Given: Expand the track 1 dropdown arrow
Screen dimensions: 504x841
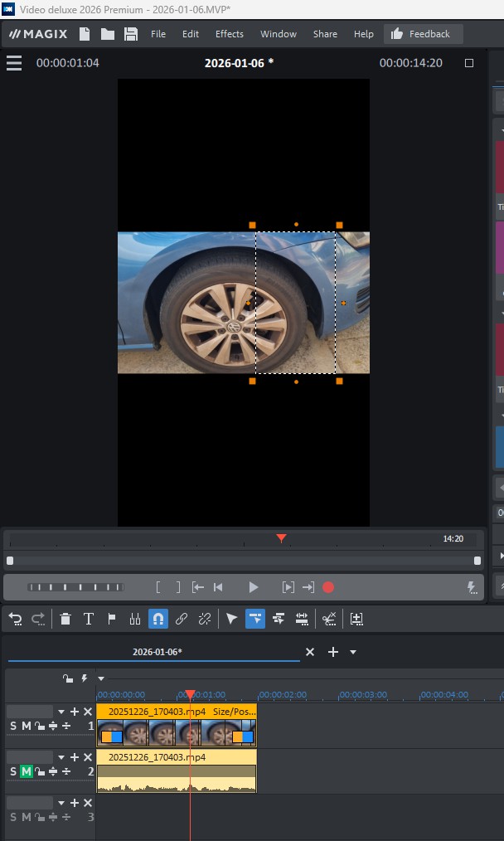Looking at the screenshot, I should point(61,712).
